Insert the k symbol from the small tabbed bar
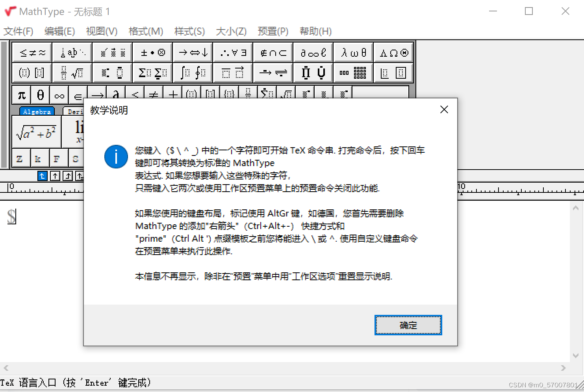Image resolution: width=584 pixels, height=392 pixels. pos(40,158)
